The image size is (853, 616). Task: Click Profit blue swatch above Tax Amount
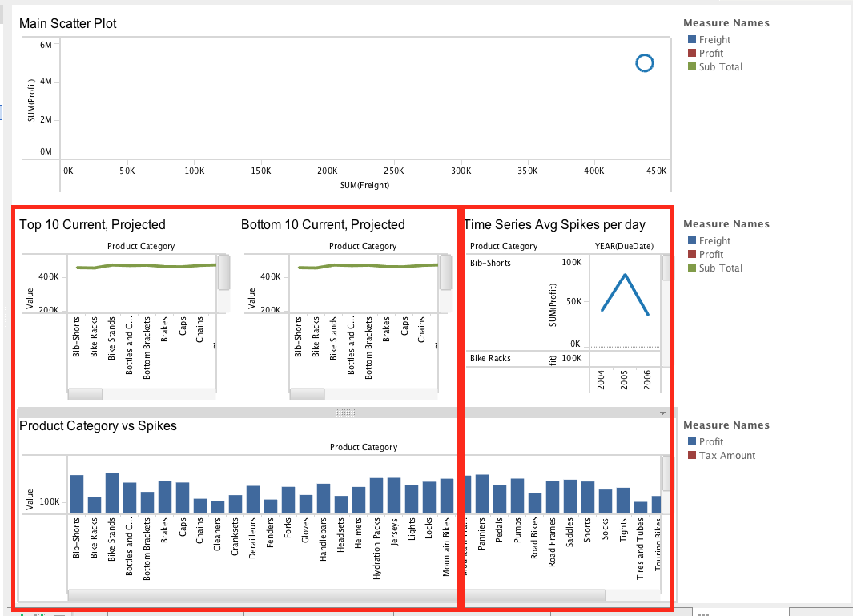tap(692, 441)
